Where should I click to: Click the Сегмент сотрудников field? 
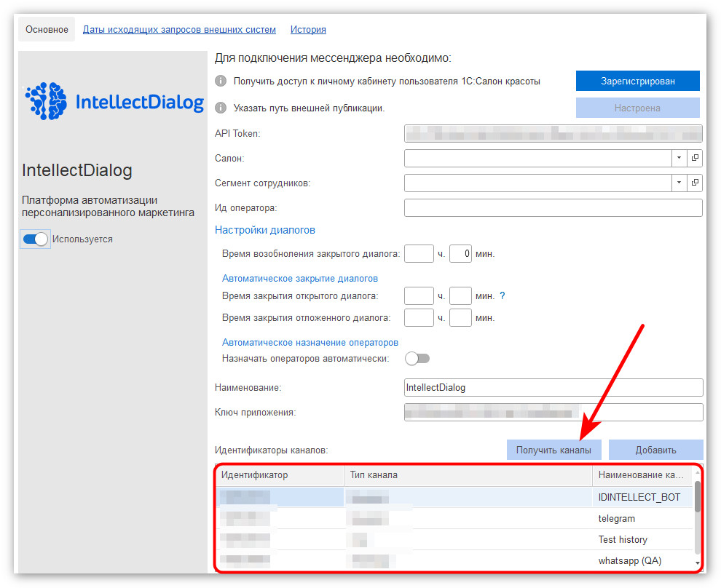(538, 183)
